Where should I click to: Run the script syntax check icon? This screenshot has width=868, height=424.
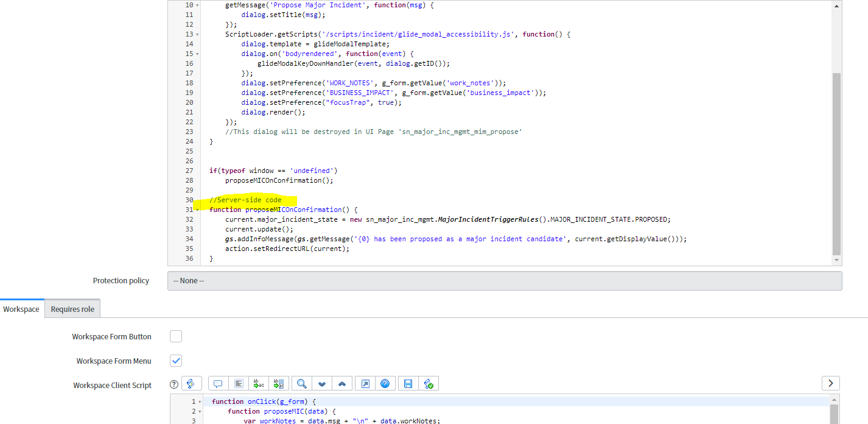pyautogui.click(x=429, y=384)
